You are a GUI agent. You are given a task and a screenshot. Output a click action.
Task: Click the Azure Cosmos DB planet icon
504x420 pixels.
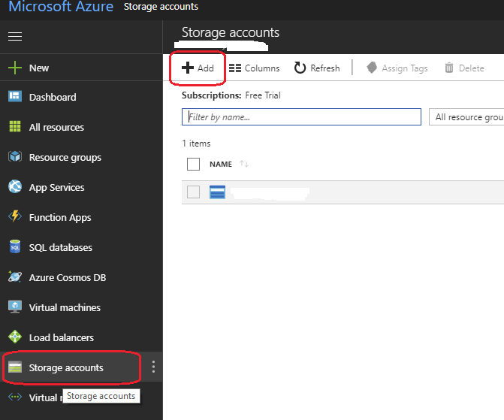tap(15, 276)
